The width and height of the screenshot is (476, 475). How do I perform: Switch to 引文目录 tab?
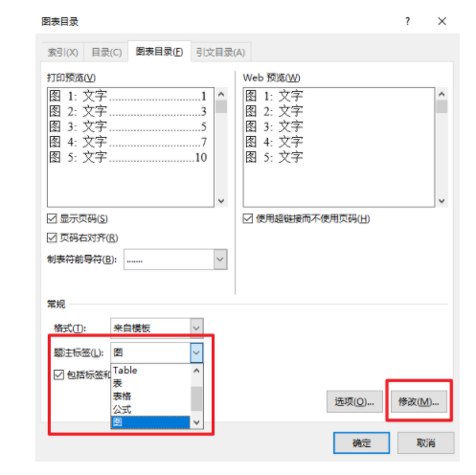click(x=220, y=52)
